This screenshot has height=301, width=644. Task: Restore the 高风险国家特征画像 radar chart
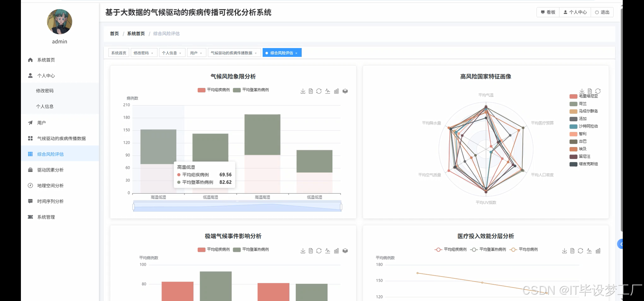[598, 91]
